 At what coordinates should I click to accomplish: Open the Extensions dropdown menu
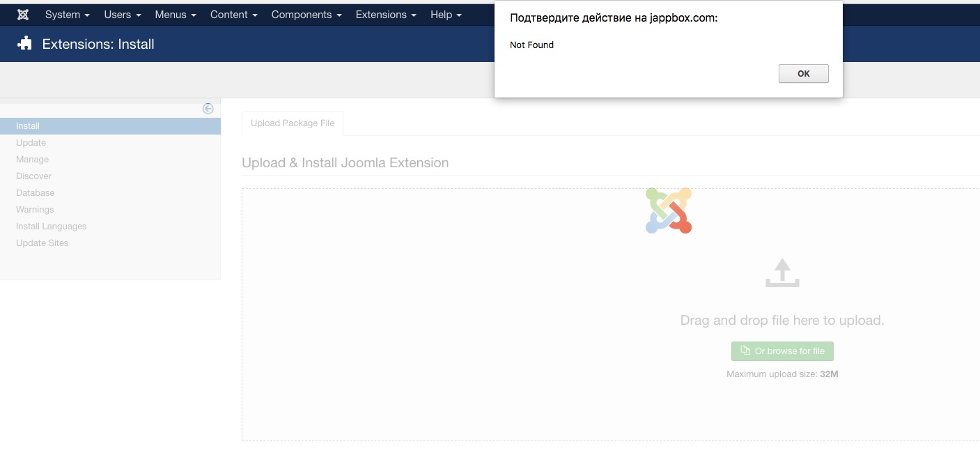click(x=386, y=14)
